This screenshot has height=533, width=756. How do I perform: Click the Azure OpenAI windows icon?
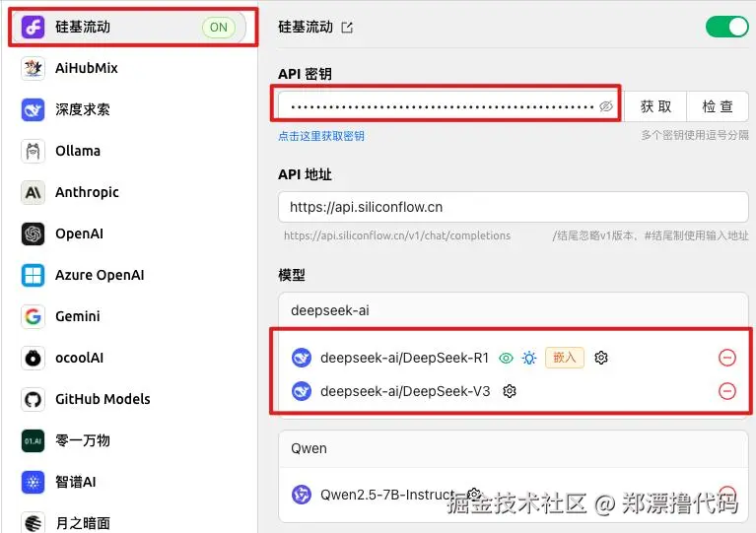(x=33, y=275)
